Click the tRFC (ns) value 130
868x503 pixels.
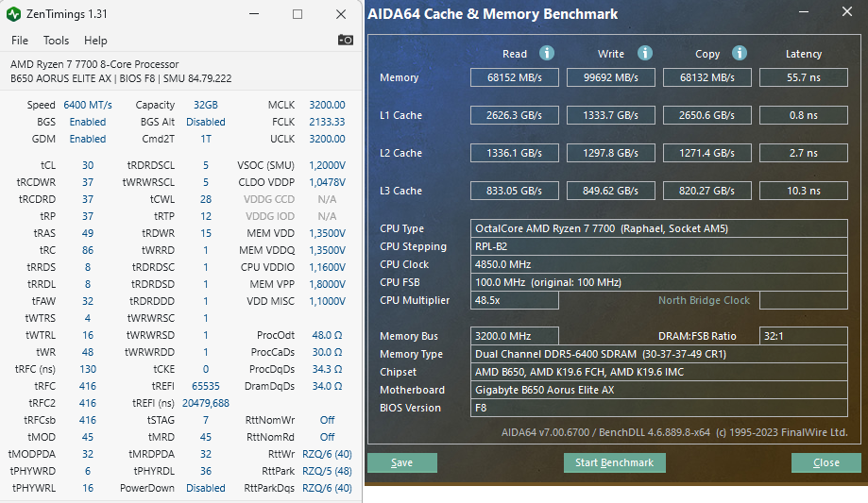pos(88,369)
